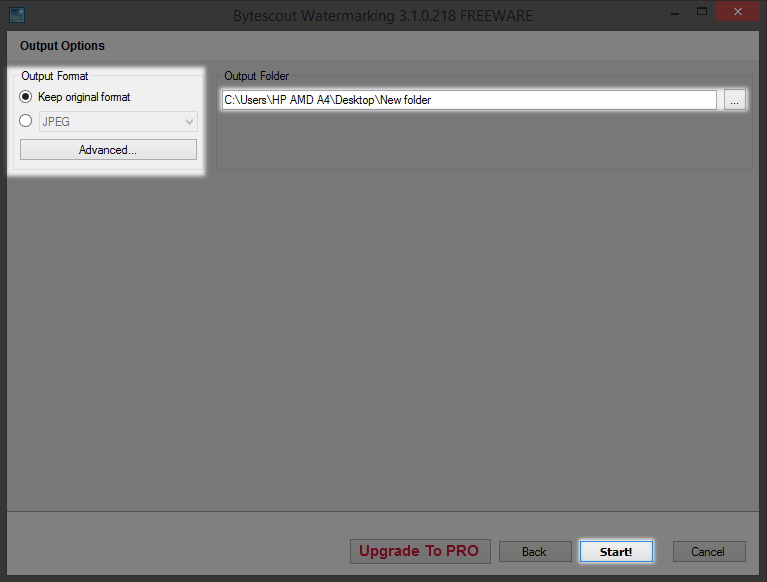Select the JPEG format radio button

tap(25, 121)
